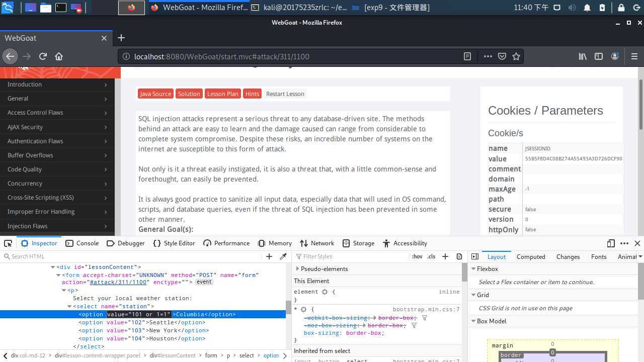Viewport: 644px width, 362px height.
Task: Expand the Introduction lesson category
Action: pos(57,84)
